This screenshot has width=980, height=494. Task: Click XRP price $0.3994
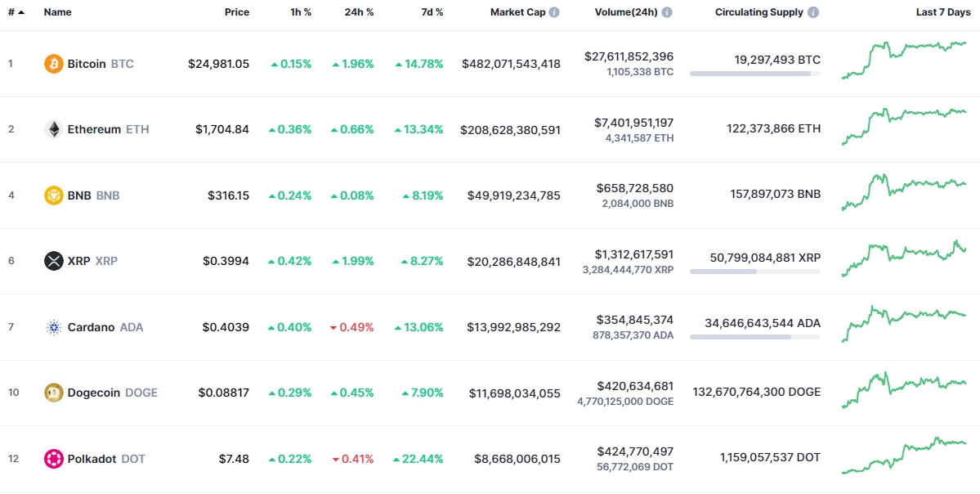click(x=226, y=261)
